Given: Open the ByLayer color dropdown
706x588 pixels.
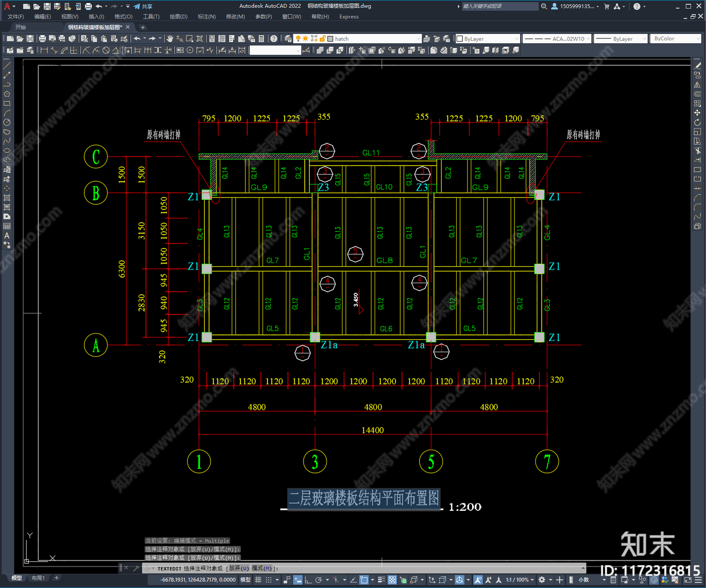Looking at the screenshot, I should [x=488, y=39].
